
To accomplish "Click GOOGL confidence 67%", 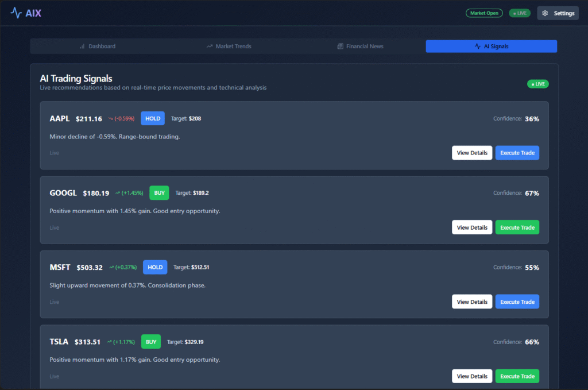I will coord(532,193).
